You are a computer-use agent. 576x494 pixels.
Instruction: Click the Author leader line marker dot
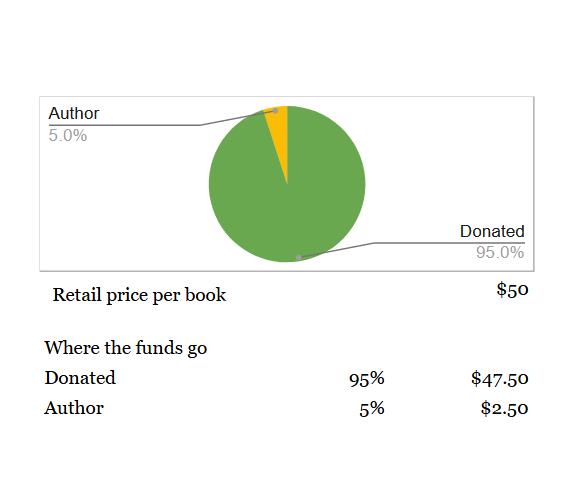275,111
